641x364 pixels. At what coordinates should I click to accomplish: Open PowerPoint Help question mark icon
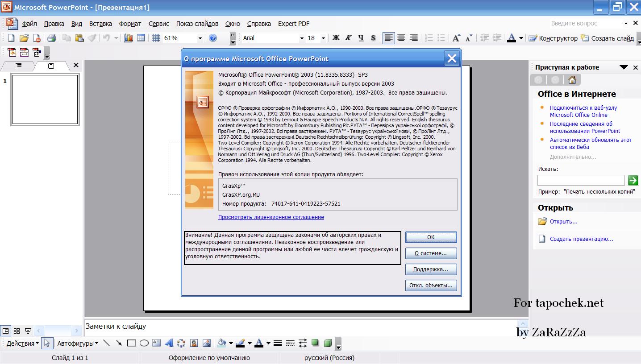tap(213, 38)
